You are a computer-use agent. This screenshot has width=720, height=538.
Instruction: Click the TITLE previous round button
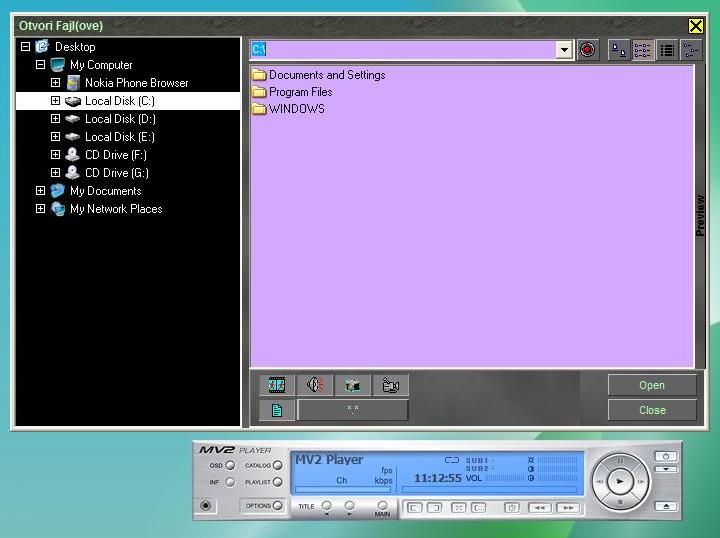click(x=326, y=505)
